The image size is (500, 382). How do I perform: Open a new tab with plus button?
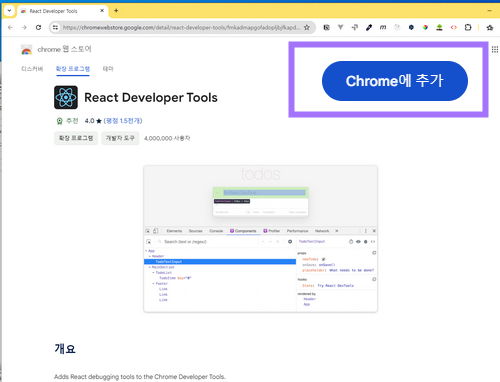click(116, 11)
